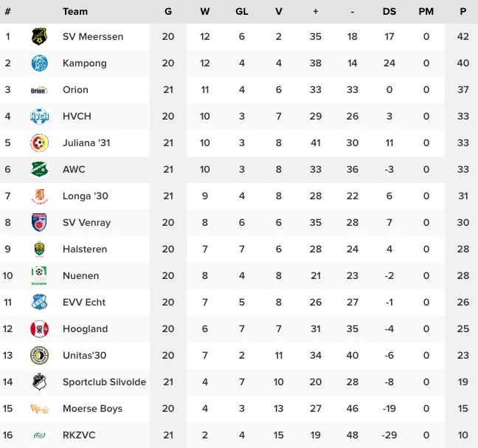The width and height of the screenshot is (478, 448).
Task: Select the Orion team logo
Action: (x=39, y=90)
